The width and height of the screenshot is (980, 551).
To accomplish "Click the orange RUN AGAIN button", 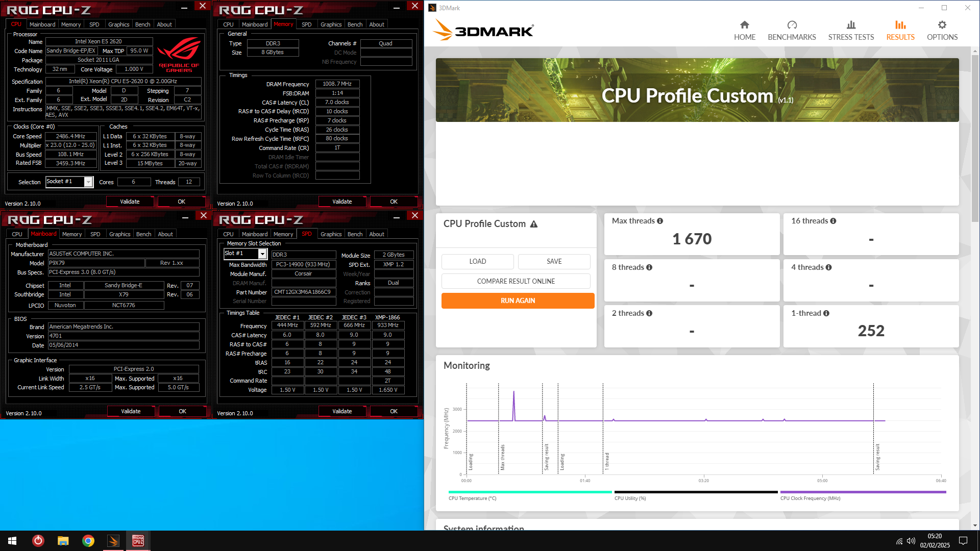I will 518,300.
